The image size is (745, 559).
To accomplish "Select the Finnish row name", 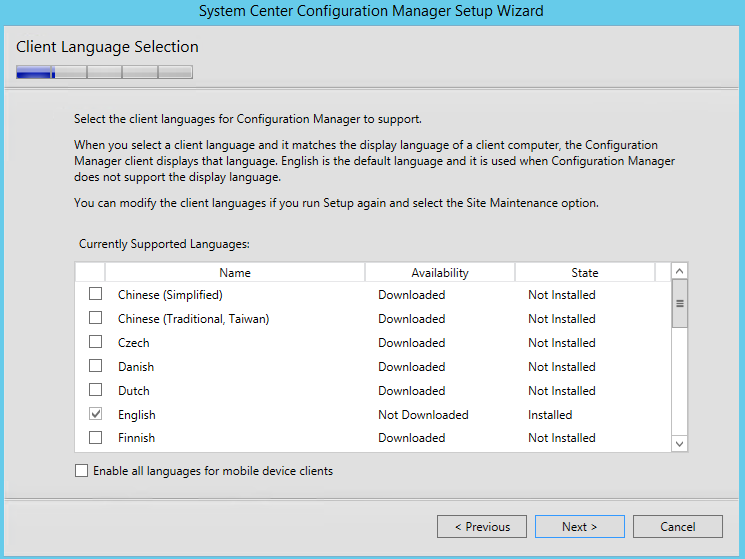I will 136,438.
